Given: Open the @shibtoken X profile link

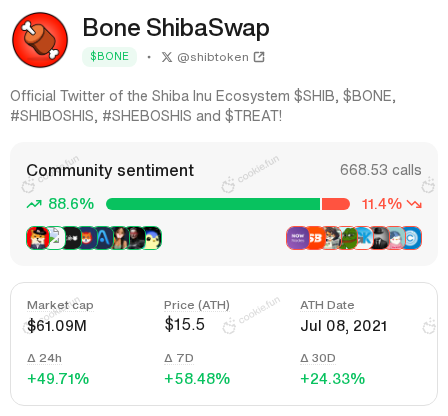Looking at the screenshot, I should point(213,57).
